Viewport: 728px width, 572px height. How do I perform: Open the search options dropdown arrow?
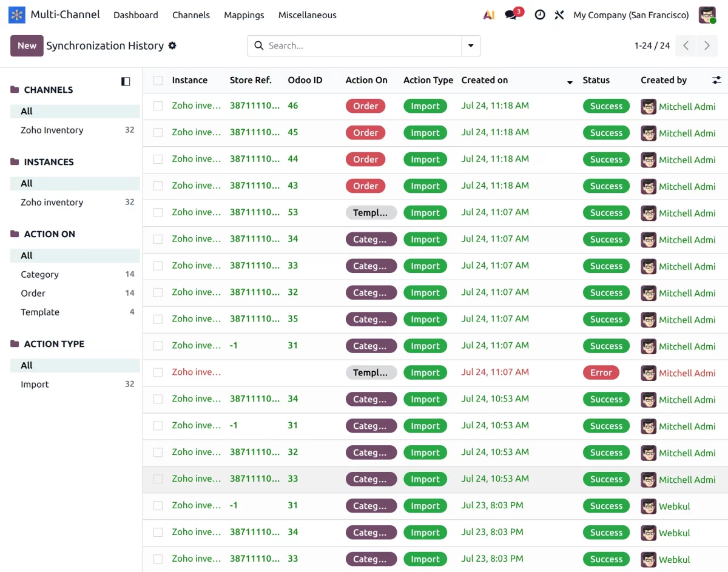(x=471, y=45)
